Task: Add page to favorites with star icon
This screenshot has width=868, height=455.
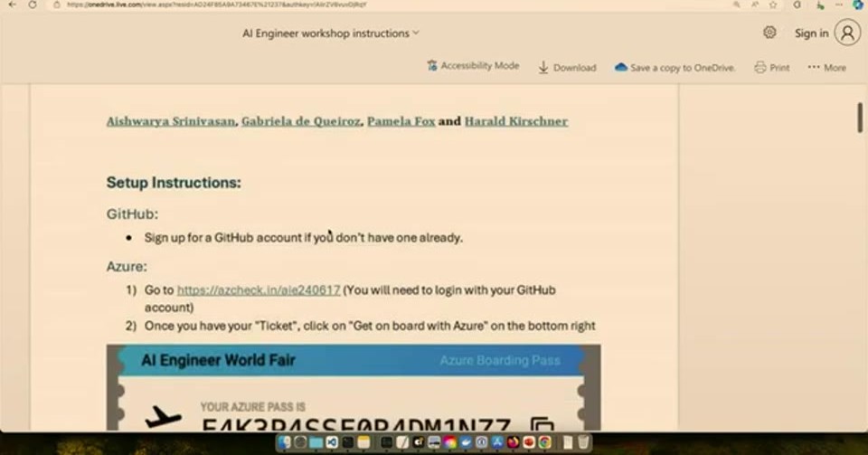Action: (x=773, y=5)
